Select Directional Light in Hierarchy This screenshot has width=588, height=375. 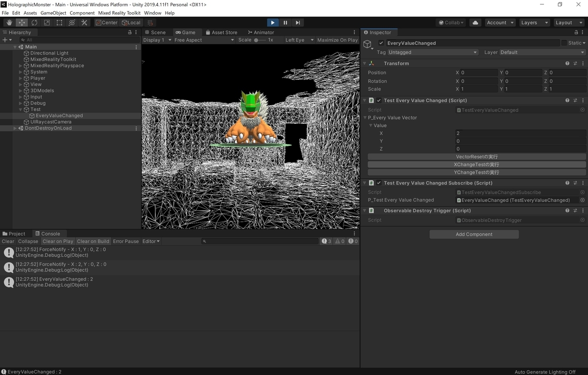tap(49, 53)
